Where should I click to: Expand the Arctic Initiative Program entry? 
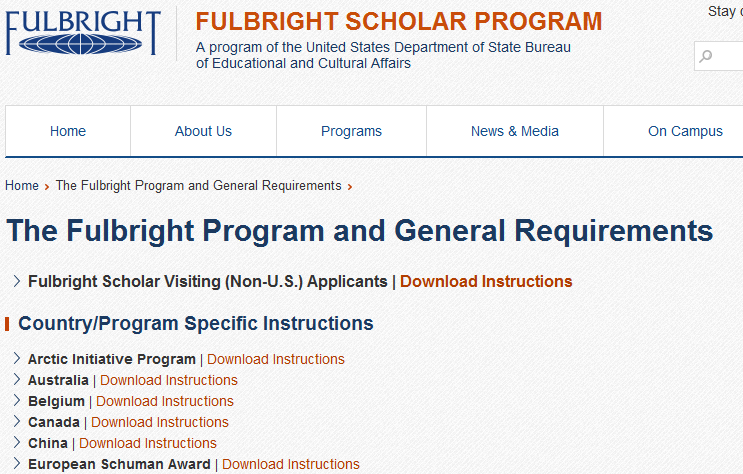pyautogui.click(x=17, y=359)
